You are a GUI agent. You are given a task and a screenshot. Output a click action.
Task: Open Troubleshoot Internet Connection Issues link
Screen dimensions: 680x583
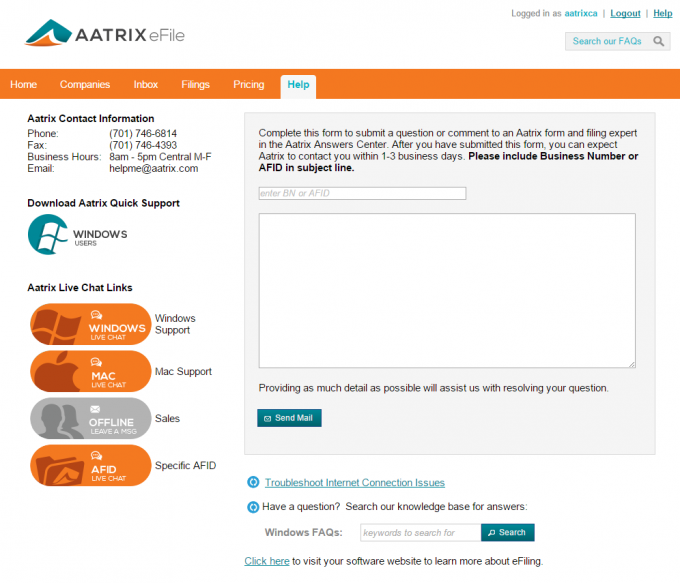click(x=355, y=483)
